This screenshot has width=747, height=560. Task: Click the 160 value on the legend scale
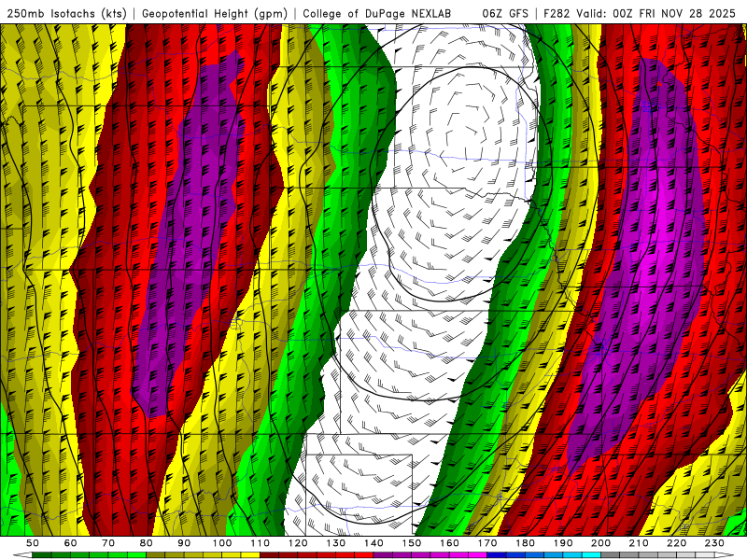(449, 543)
